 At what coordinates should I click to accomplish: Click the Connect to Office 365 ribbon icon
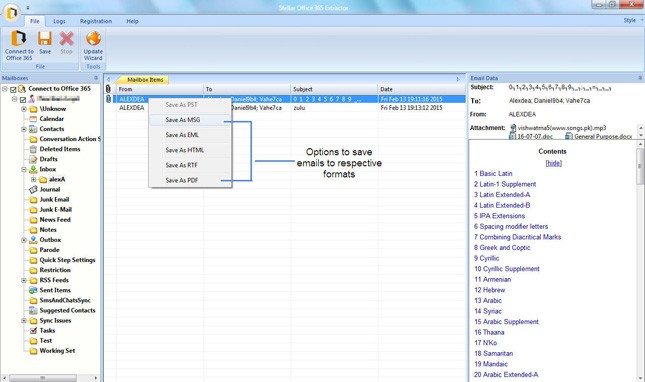click(19, 39)
